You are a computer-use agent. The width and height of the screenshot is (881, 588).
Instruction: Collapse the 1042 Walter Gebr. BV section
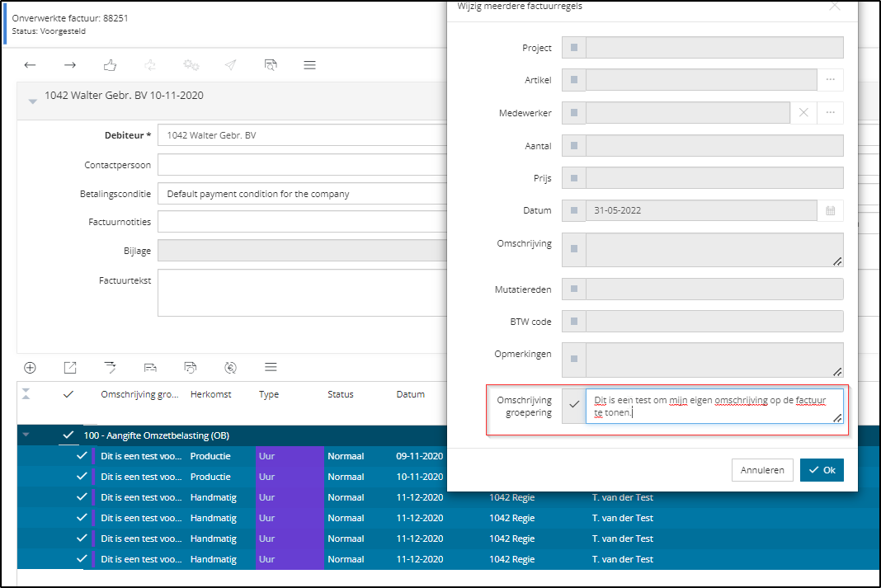[33, 101]
